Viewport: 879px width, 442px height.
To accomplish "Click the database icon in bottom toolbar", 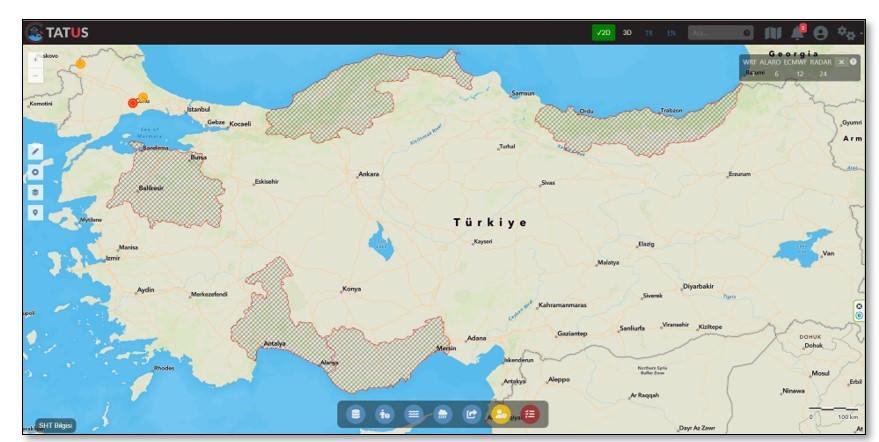I will tap(354, 413).
